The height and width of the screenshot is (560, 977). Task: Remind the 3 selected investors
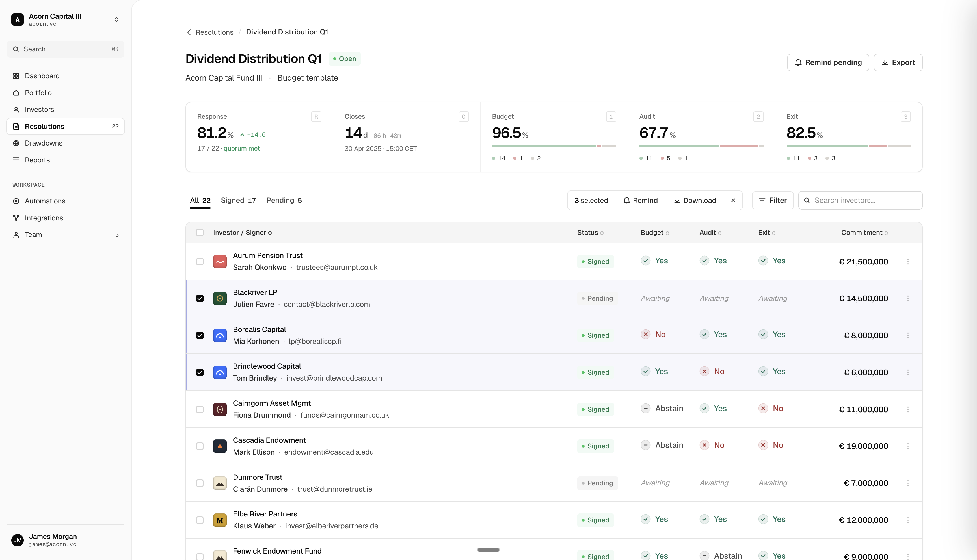point(641,200)
